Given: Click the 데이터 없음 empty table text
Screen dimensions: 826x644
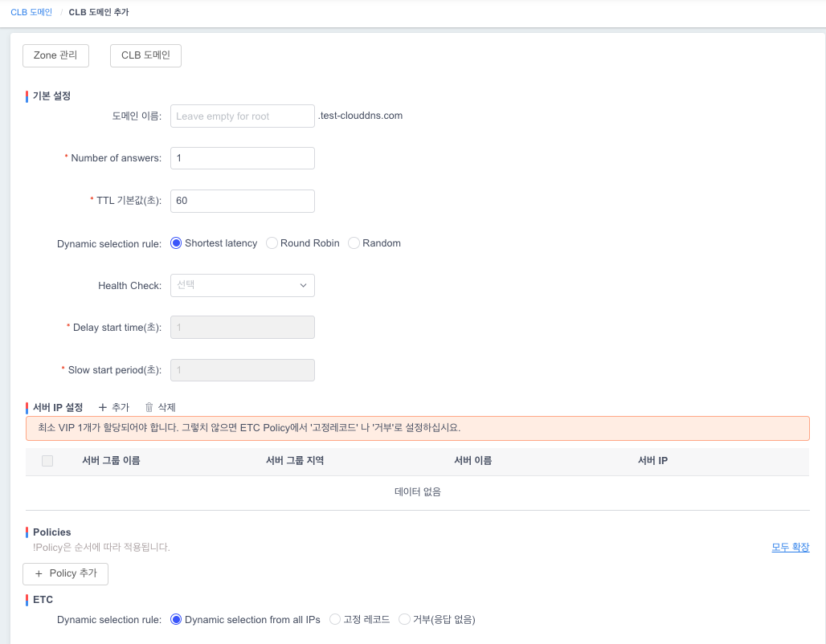Looking at the screenshot, I should [x=418, y=491].
